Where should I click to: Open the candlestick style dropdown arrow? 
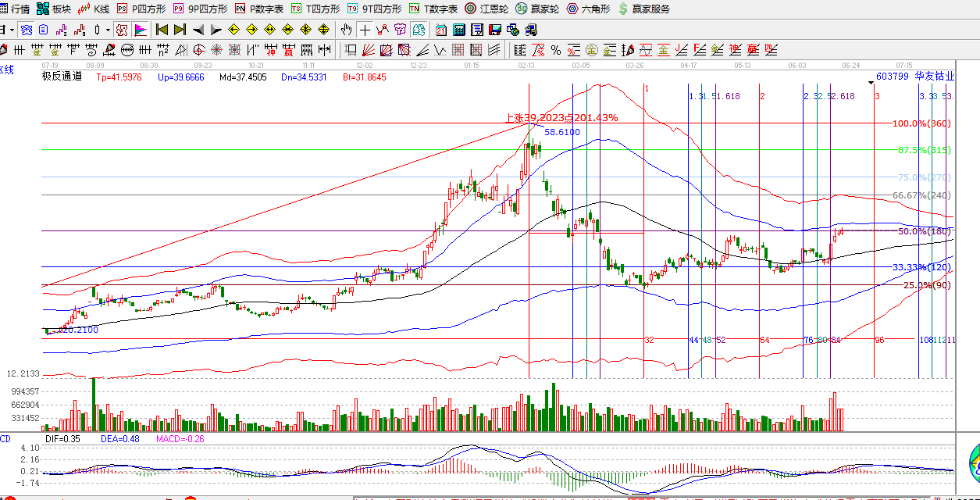coord(108,30)
